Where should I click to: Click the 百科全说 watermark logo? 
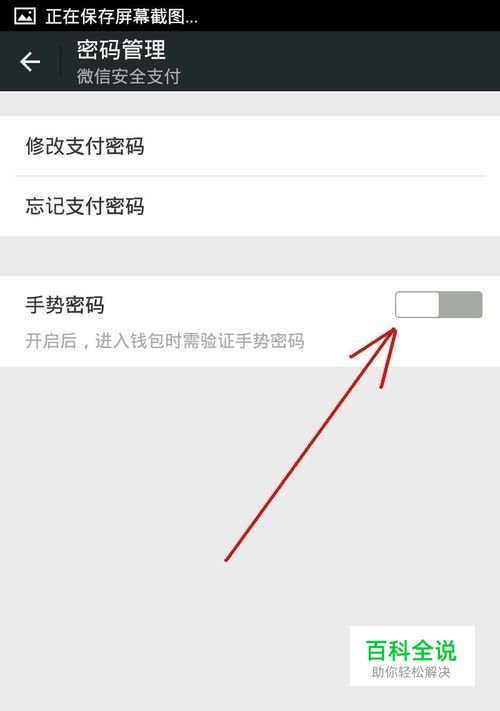[412, 656]
